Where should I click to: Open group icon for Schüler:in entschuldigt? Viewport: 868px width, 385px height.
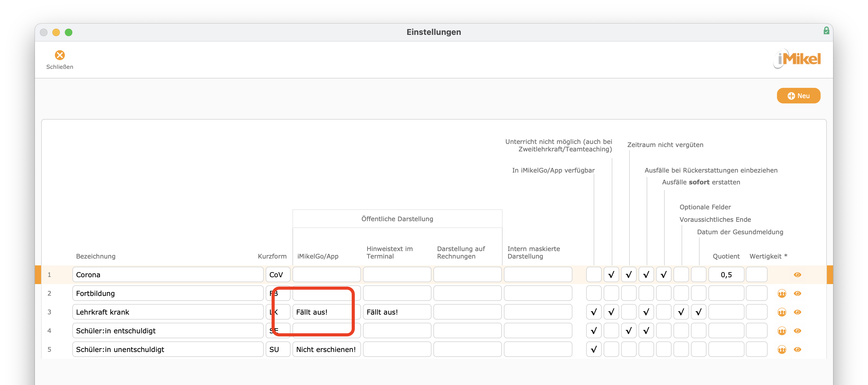click(x=782, y=331)
